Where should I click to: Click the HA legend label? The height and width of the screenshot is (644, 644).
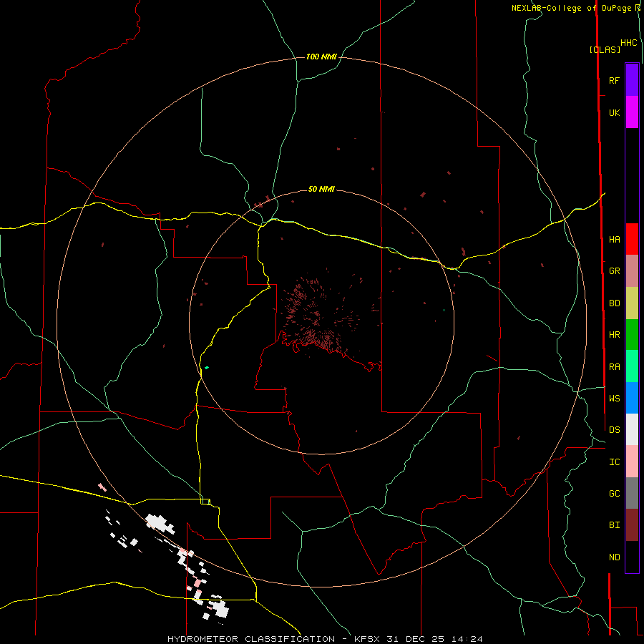click(x=614, y=240)
